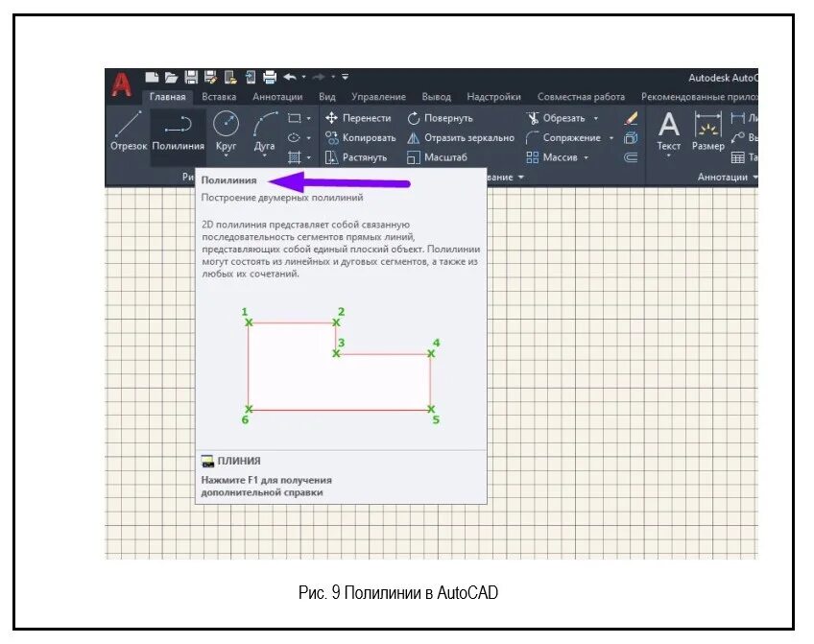
Task: Click the Масштаб scale button
Action: (x=437, y=157)
